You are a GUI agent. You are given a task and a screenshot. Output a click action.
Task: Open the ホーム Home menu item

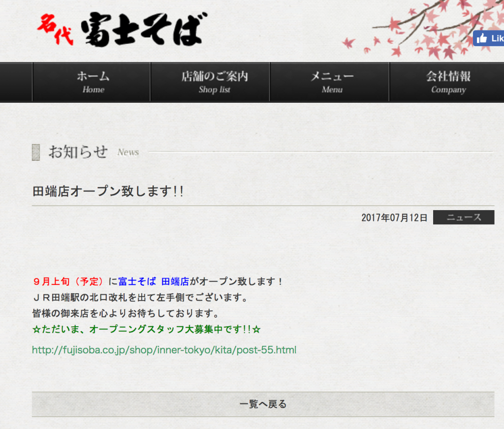click(x=92, y=82)
